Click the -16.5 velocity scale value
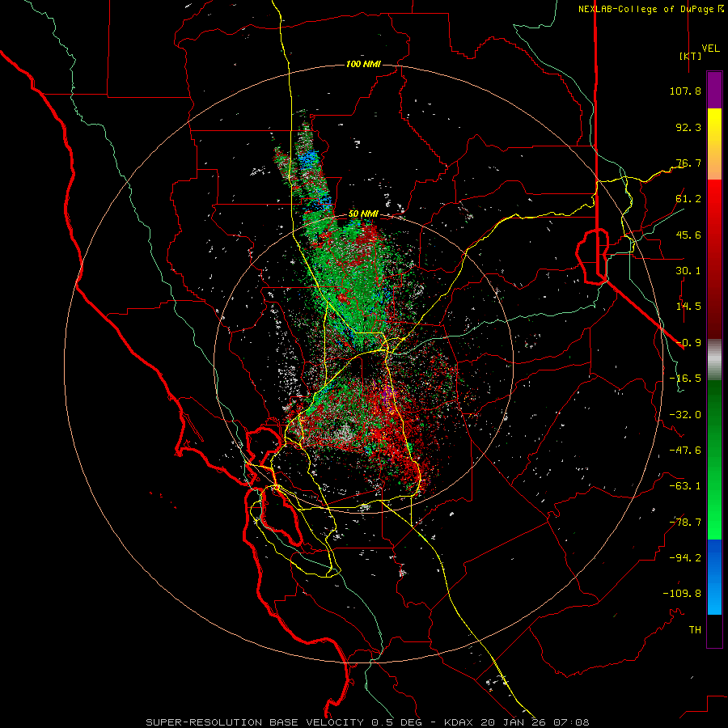The height and width of the screenshot is (728, 728). tap(685, 379)
